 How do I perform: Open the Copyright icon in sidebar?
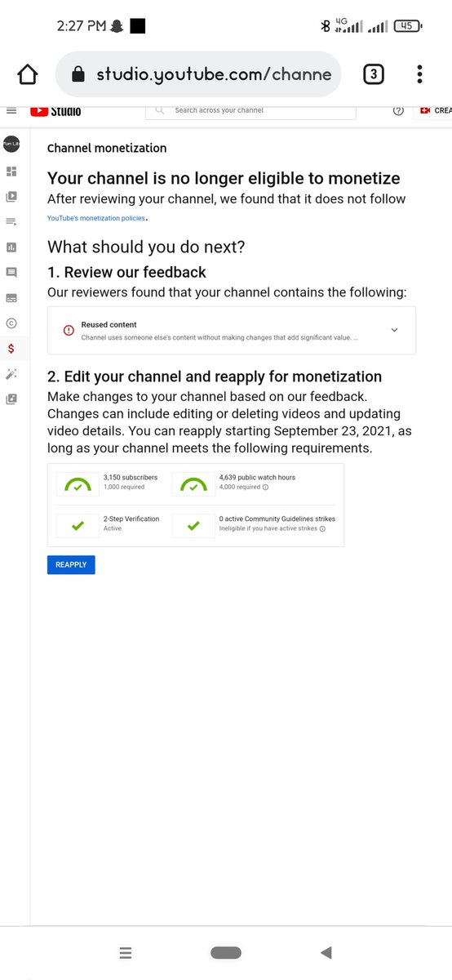coord(11,323)
